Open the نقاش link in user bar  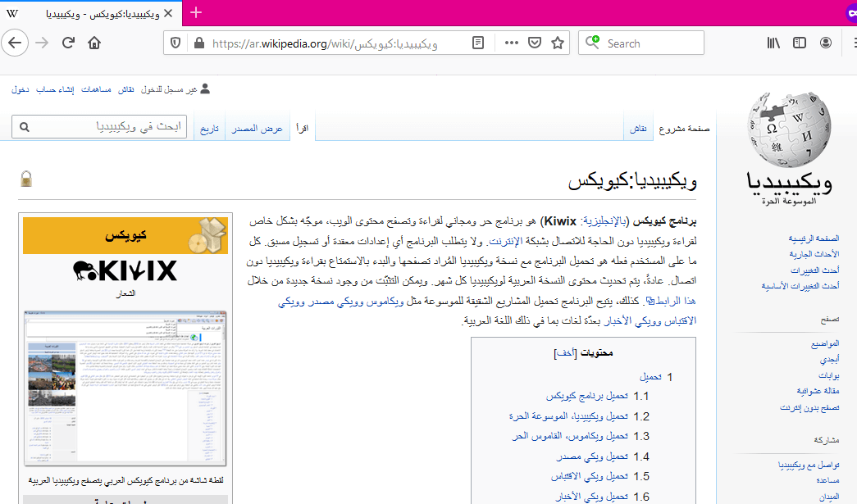click(126, 89)
